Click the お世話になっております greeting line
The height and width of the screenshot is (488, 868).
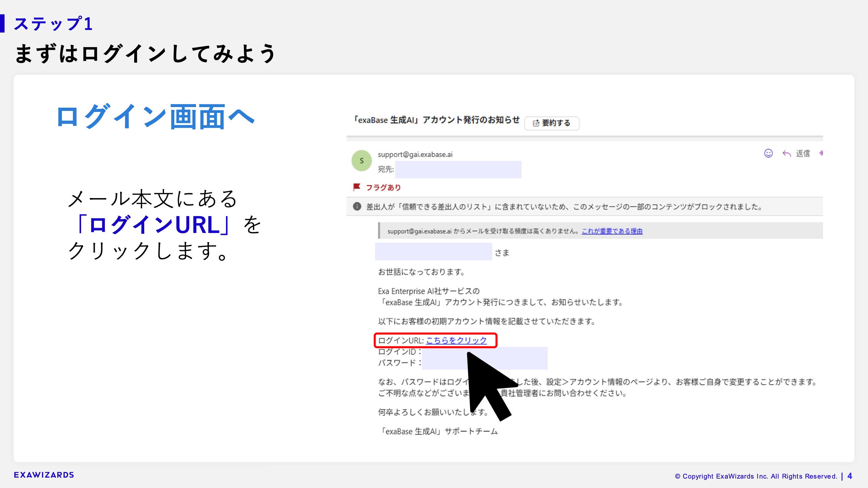click(422, 272)
